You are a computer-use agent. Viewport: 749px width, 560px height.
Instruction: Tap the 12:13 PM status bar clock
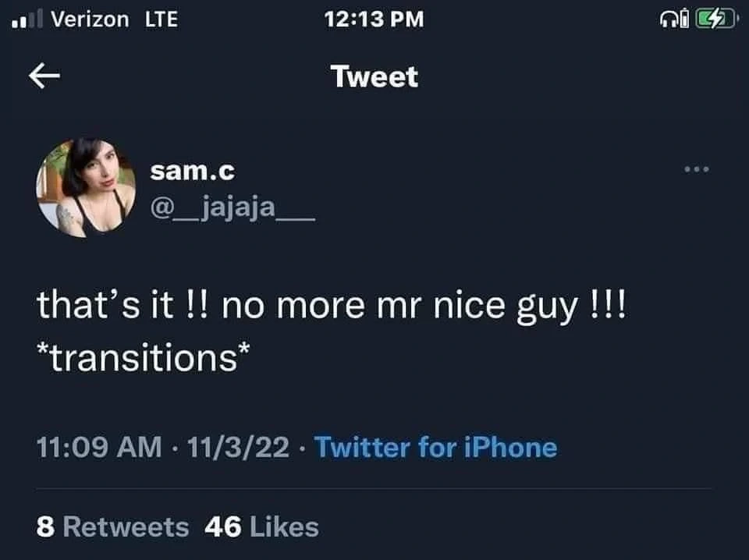(x=375, y=19)
